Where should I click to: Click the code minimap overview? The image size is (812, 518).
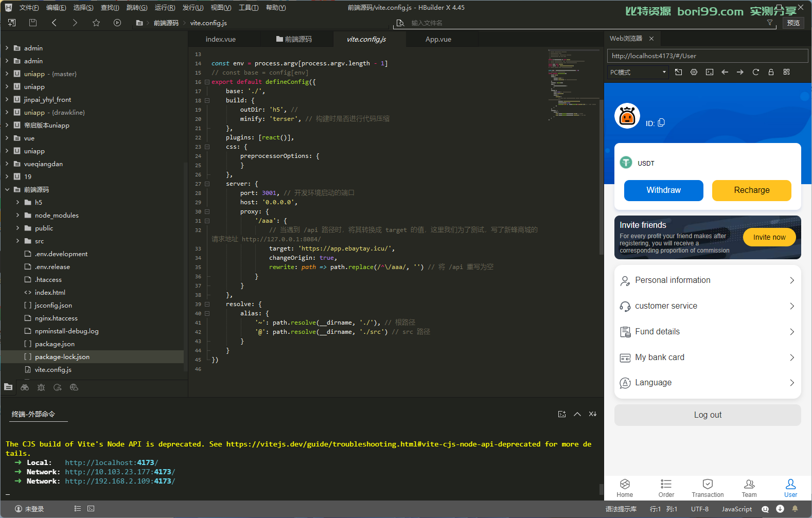573,85
